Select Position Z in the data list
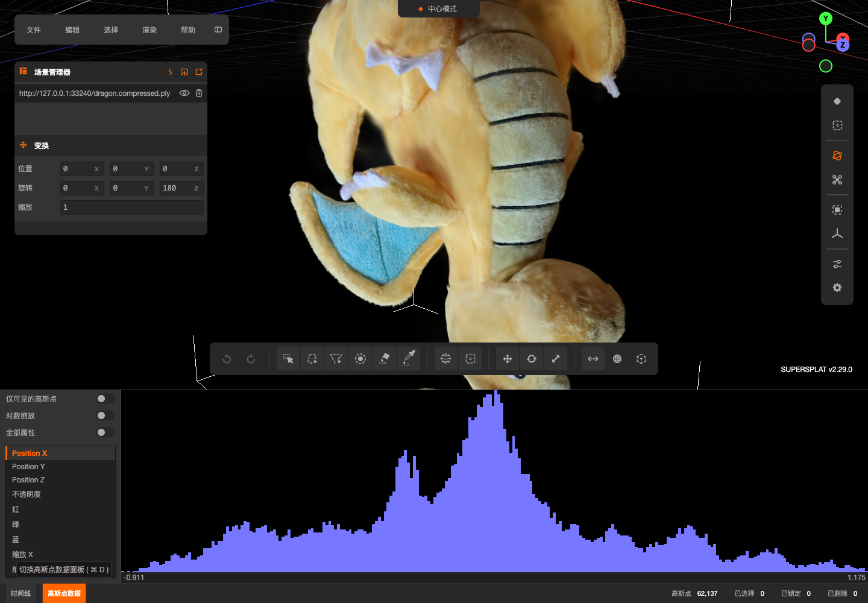 click(x=60, y=480)
